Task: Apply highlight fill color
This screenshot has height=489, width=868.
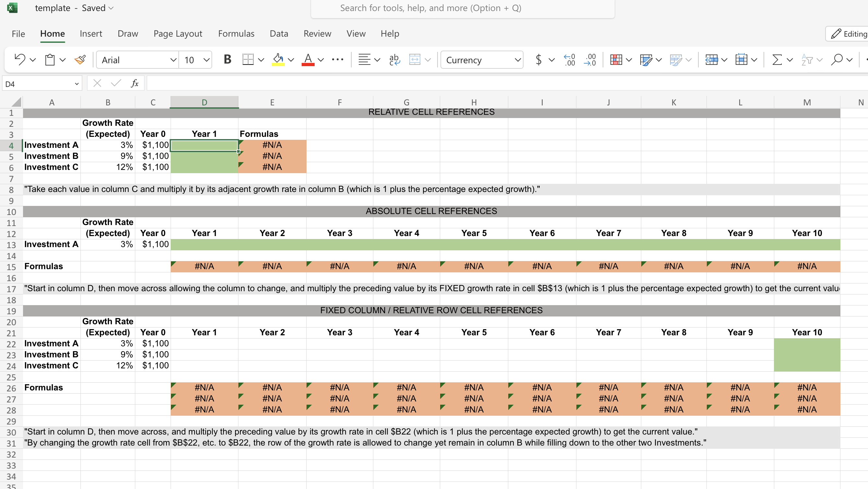Action: click(277, 59)
